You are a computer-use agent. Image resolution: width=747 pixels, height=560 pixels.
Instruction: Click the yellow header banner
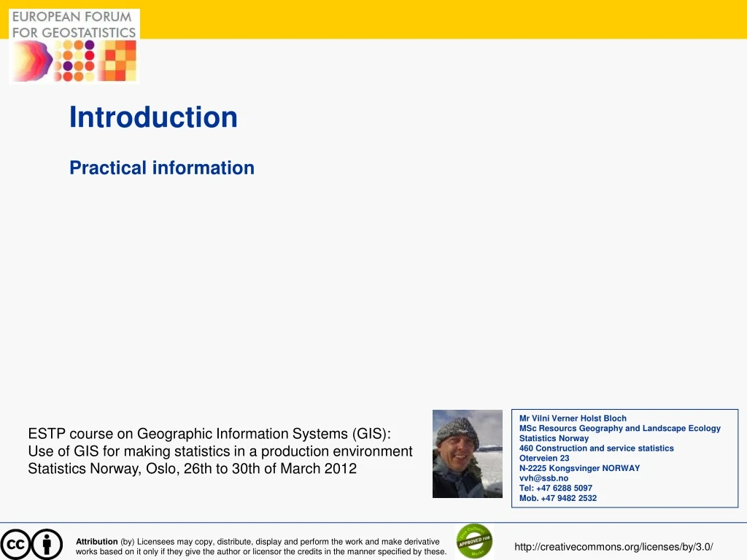coord(438,19)
